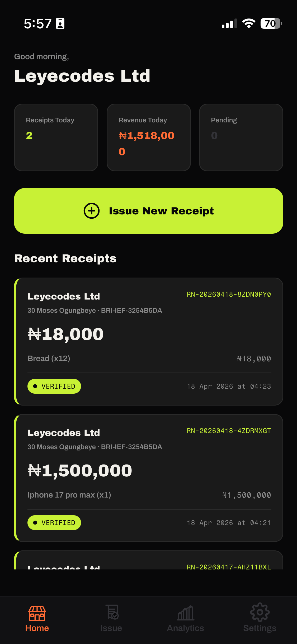297x644 pixels.
Task: Open the partially visible RN-20260417-AHZ11BXL receipt
Action: click(149, 562)
